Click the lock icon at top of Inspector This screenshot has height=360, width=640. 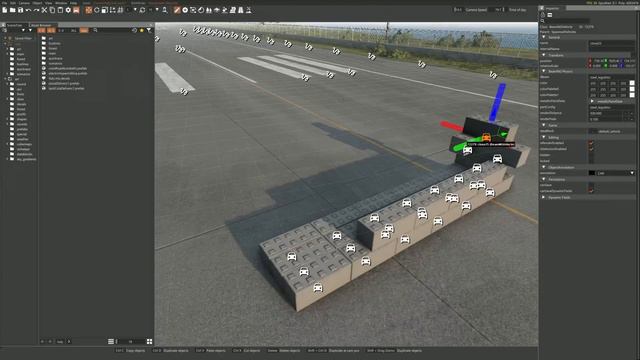[x=542, y=14]
